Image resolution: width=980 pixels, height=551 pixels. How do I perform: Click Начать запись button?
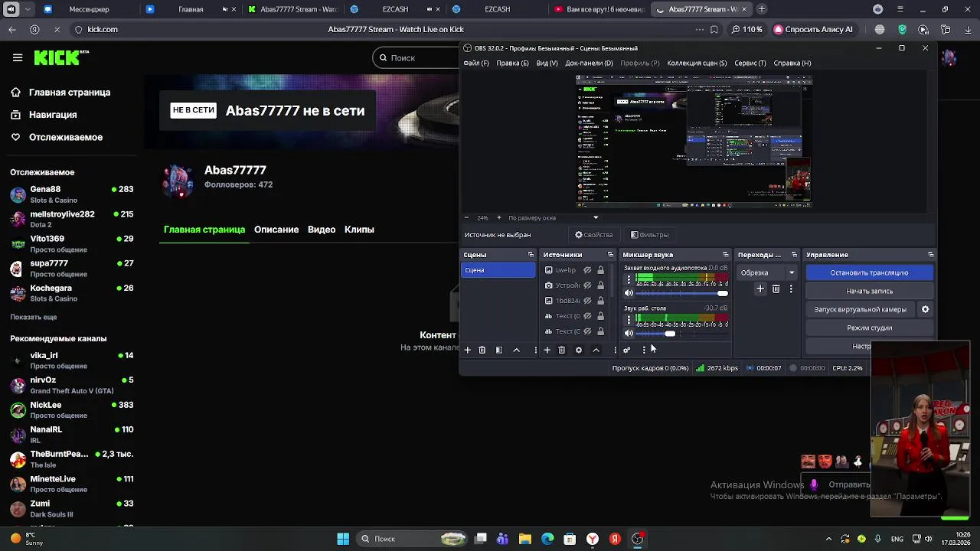pyautogui.click(x=869, y=291)
